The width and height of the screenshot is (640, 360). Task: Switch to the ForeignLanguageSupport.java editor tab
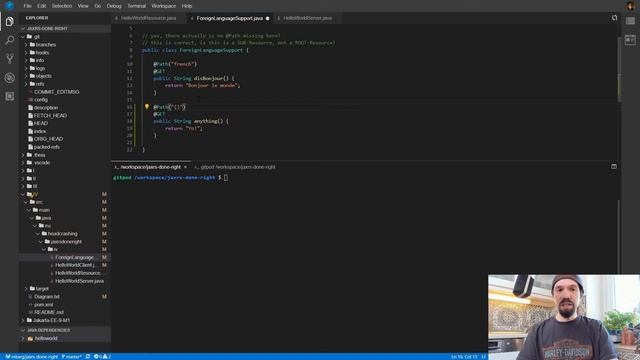pos(230,18)
